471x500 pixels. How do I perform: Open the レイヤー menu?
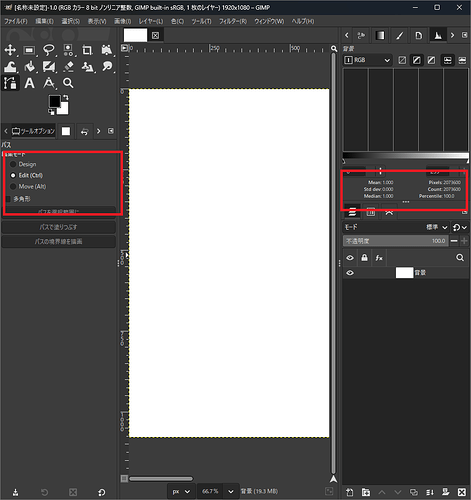[151, 21]
